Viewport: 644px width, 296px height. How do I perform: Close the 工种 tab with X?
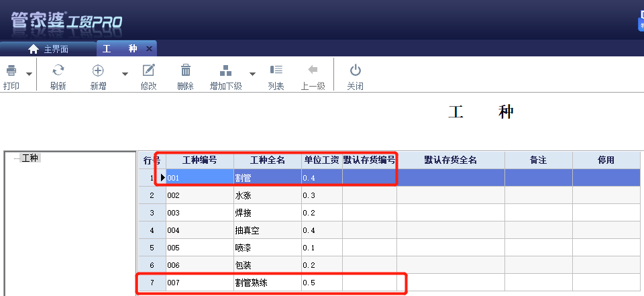coord(149,48)
